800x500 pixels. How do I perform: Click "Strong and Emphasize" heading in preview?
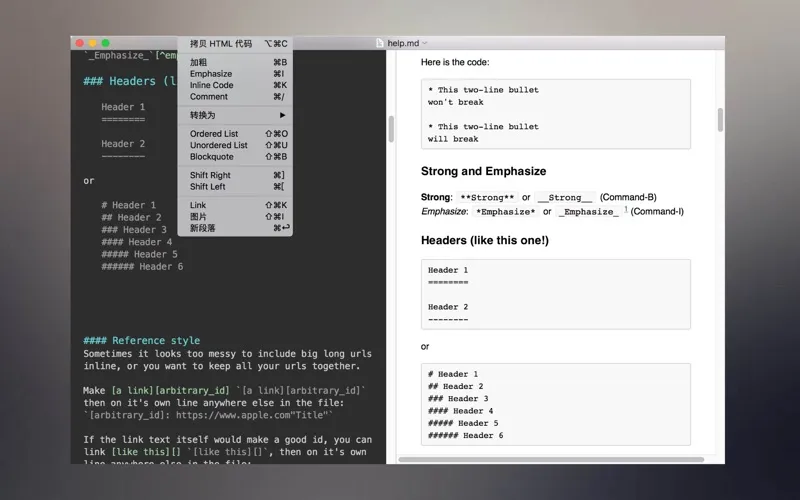tap(483, 171)
